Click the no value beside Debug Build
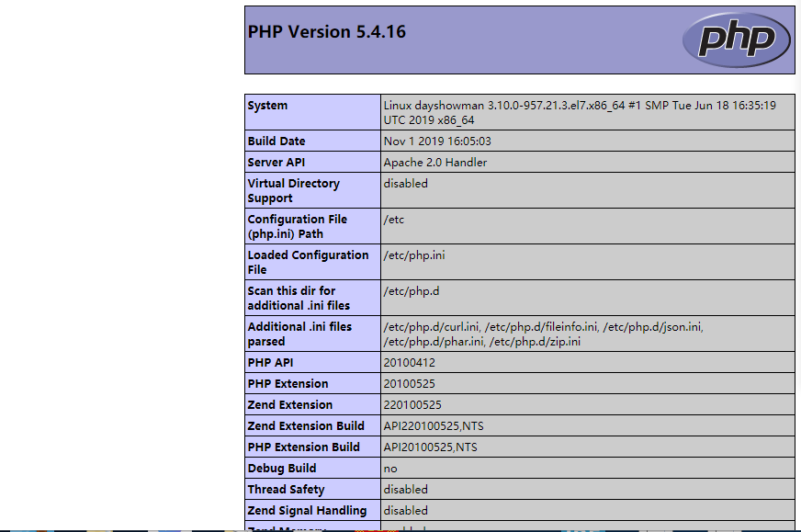 389,469
